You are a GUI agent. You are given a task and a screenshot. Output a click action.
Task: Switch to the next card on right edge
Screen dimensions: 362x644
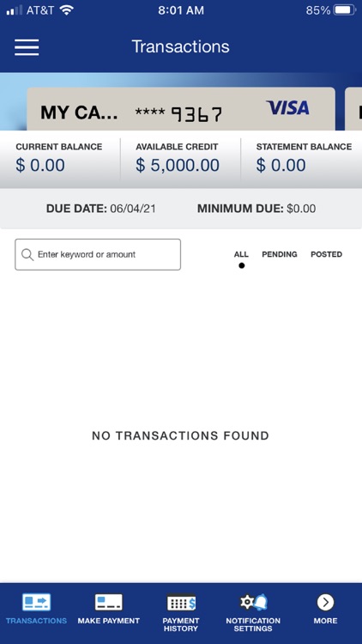pyautogui.click(x=353, y=109)
